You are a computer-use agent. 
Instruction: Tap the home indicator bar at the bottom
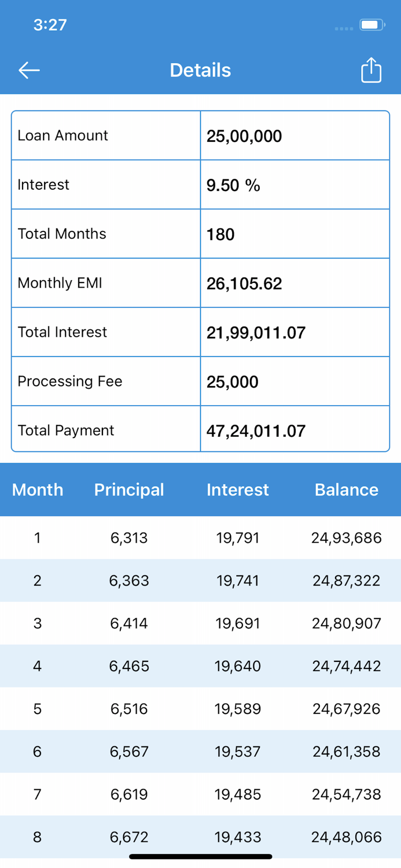point(200,856)
